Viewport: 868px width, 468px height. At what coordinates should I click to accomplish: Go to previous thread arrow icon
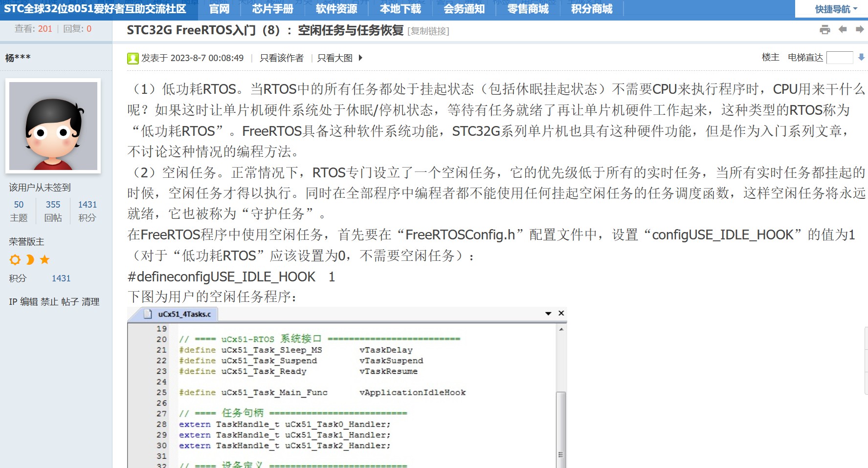click(x=843, y=30)
